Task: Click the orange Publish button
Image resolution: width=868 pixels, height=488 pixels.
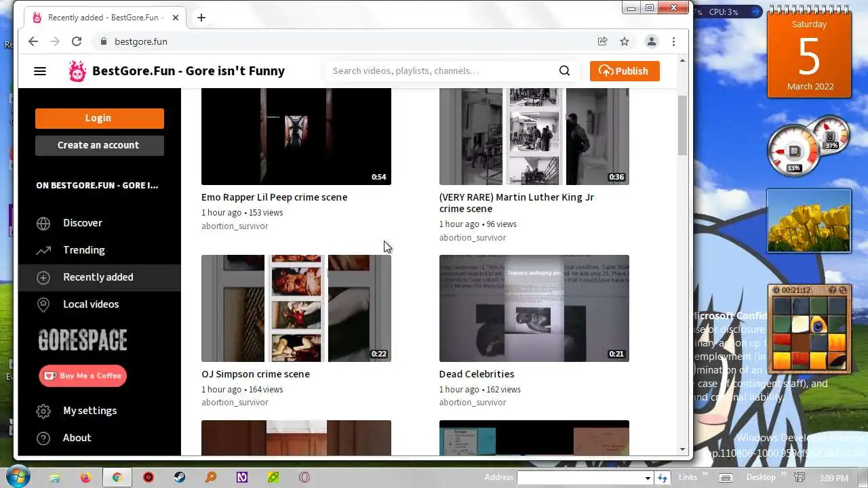Action: coord(625,71)
